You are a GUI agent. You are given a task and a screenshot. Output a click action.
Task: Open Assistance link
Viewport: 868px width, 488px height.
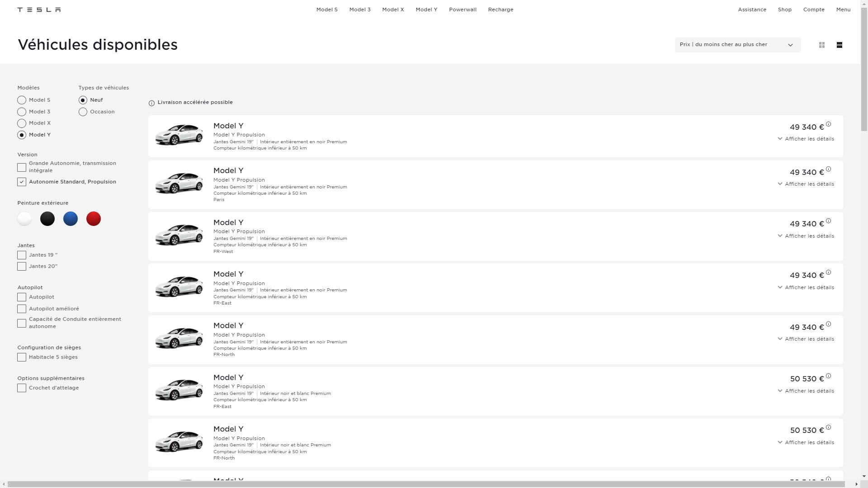point(752,9)
